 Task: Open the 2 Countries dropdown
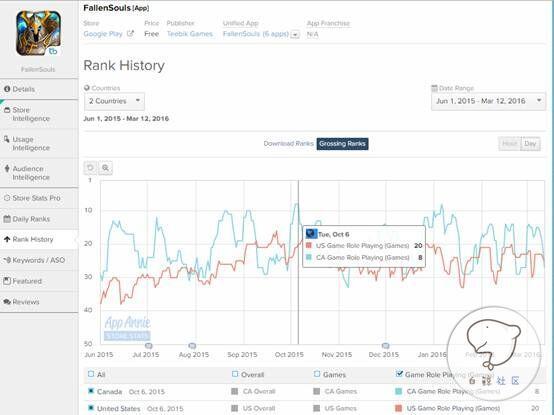(114, 101)
